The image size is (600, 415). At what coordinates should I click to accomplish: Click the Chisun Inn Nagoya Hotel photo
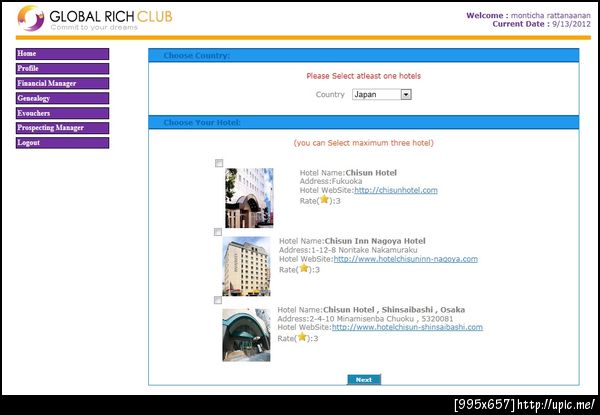point(246,266)
